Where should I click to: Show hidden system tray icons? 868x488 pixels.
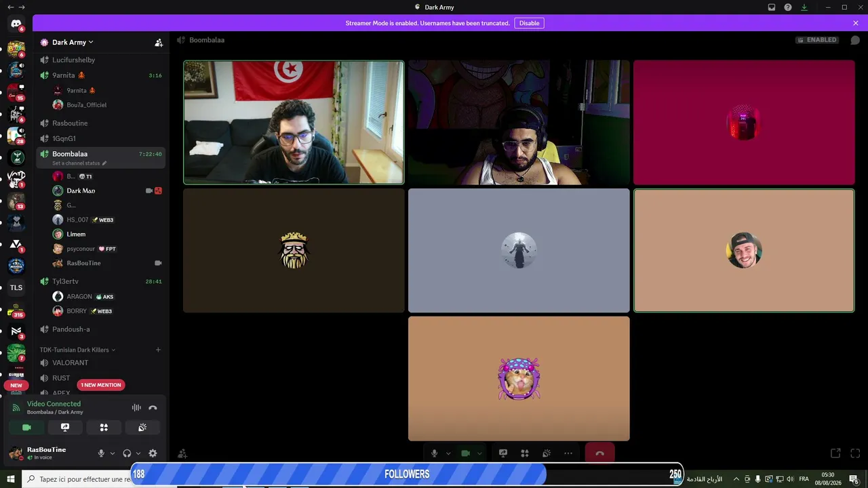tap(736, 479)
